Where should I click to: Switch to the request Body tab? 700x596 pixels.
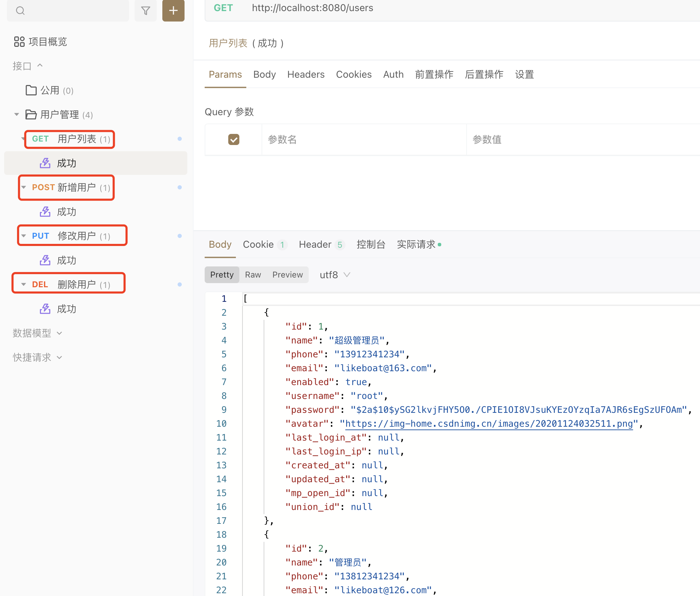265,75
